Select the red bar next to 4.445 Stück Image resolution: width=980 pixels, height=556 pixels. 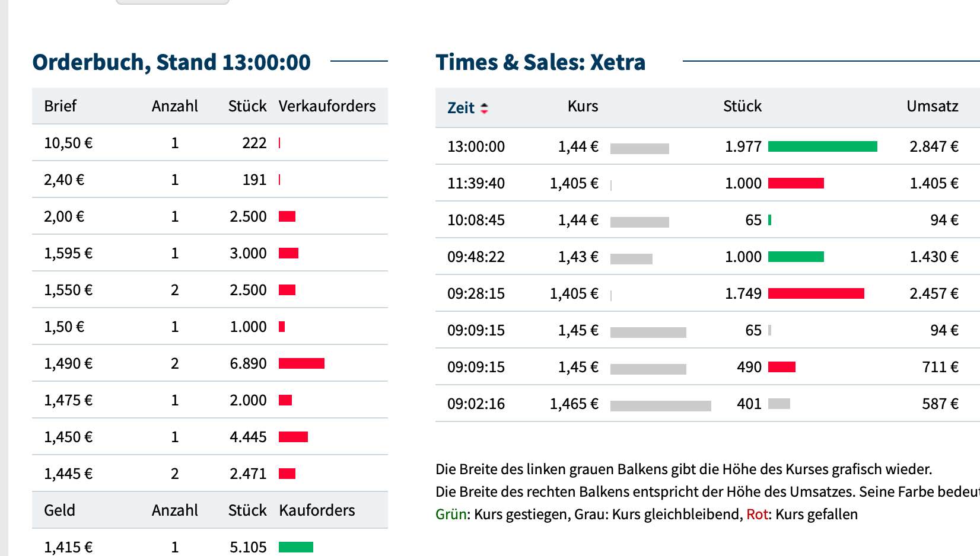point(293,437)
